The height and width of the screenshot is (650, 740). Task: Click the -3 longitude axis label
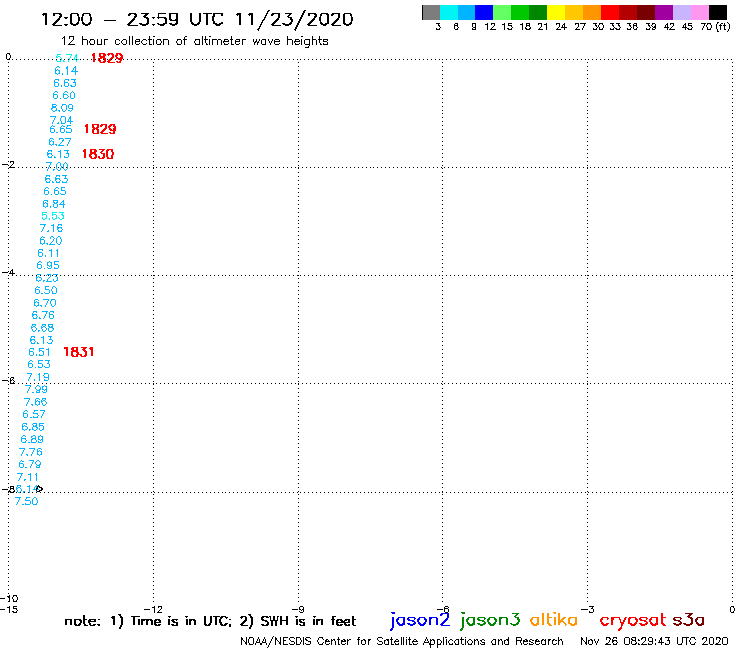588,609
